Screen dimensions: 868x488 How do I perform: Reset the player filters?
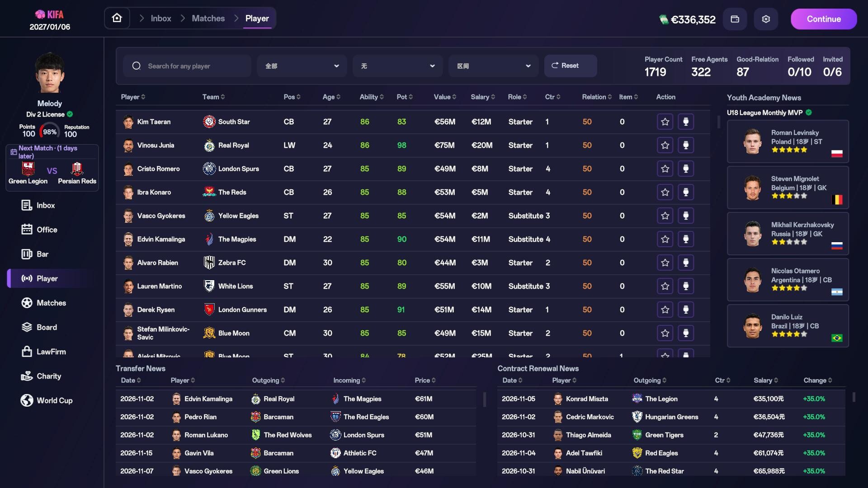click(571, 66)
